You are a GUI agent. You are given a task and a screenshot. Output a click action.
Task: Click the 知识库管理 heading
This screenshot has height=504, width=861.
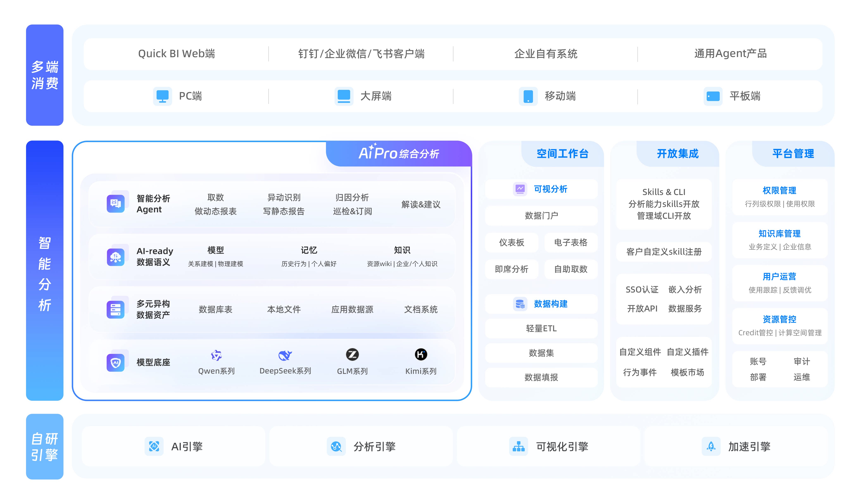[x=779, y=233]
